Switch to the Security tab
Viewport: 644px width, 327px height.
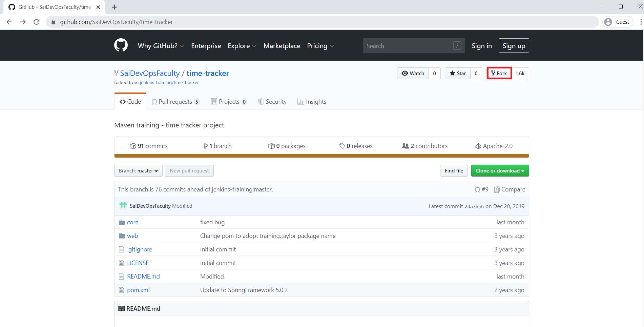[272, 102]
